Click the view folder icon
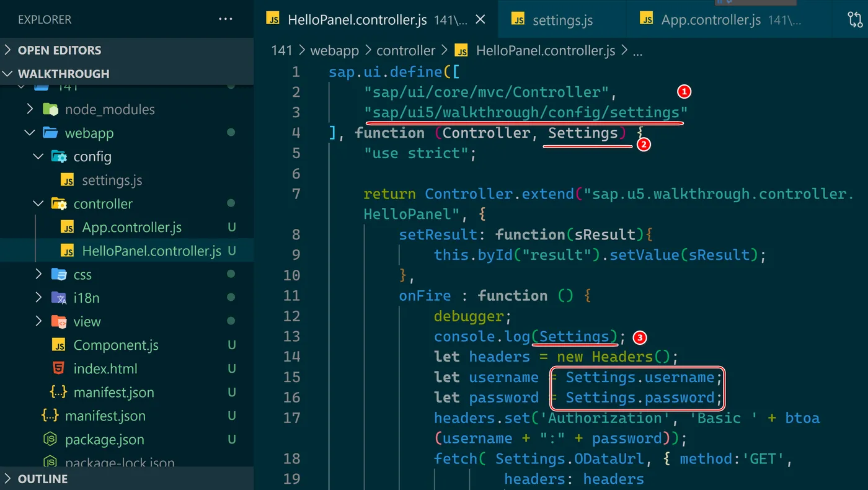Screen dimensions: 868x490 [59, 322]
